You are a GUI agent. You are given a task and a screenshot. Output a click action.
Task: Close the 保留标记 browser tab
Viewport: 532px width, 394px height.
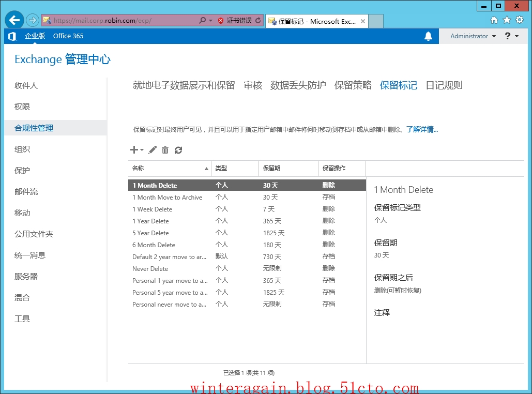coord(363,21)
